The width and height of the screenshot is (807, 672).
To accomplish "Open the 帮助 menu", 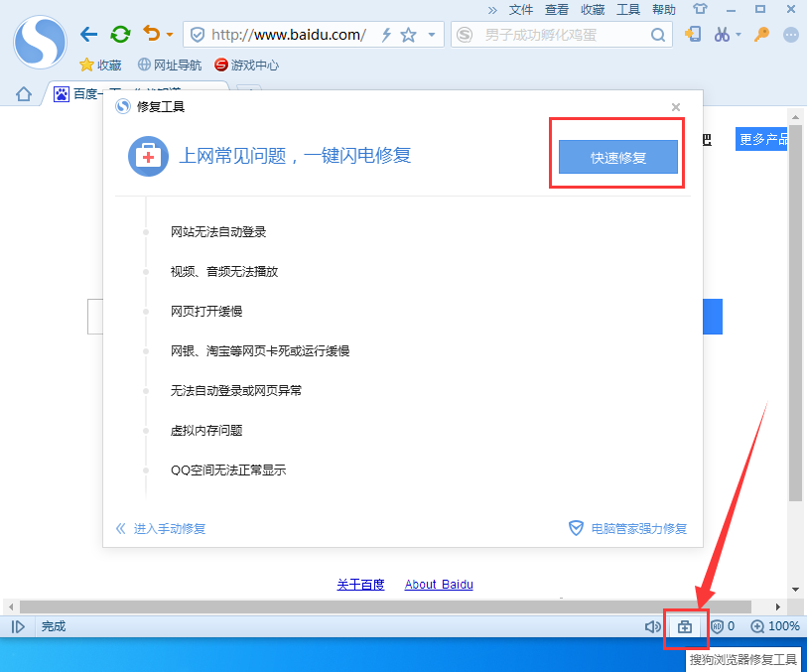I will pyautogui.click(x=663, y=10).
